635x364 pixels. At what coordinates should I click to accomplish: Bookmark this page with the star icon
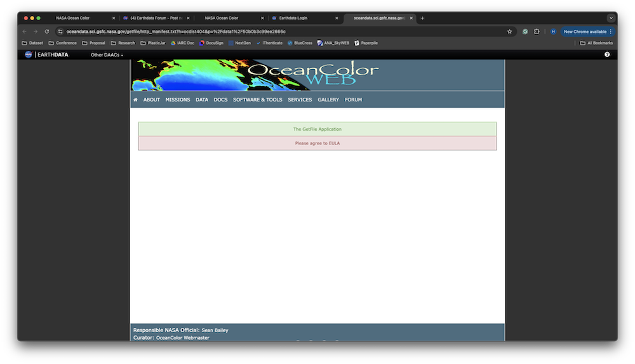[x=509, y=32]
